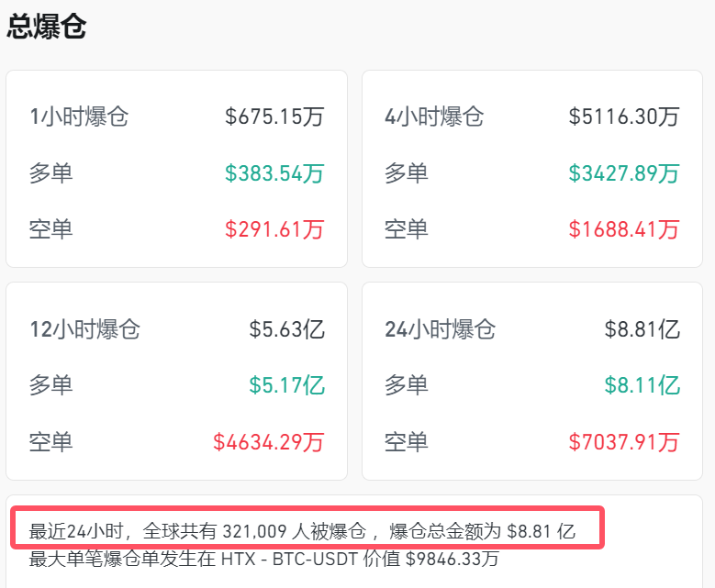Screen dimensions: 715x588
Task: Click the 24-hour total $8.81亿 in card
Action: coord(642,329)
